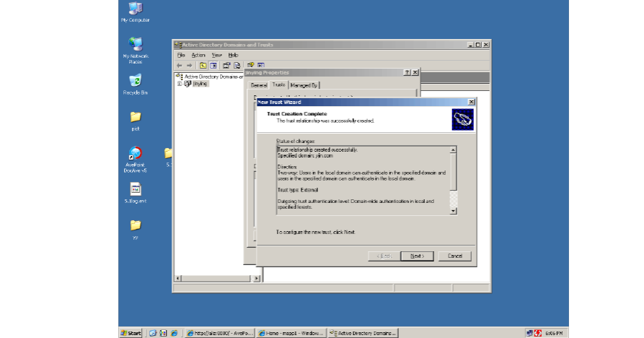Viewport: 644px width, 338px height.
Task: Open the Start menu
Action: pyautogui.click(x=131, y=333)
